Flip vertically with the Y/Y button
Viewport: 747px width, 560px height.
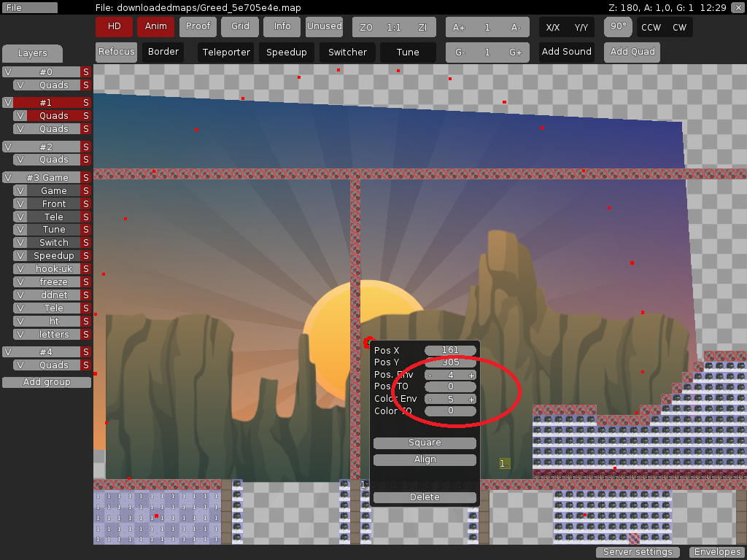[x=581, y=27]
